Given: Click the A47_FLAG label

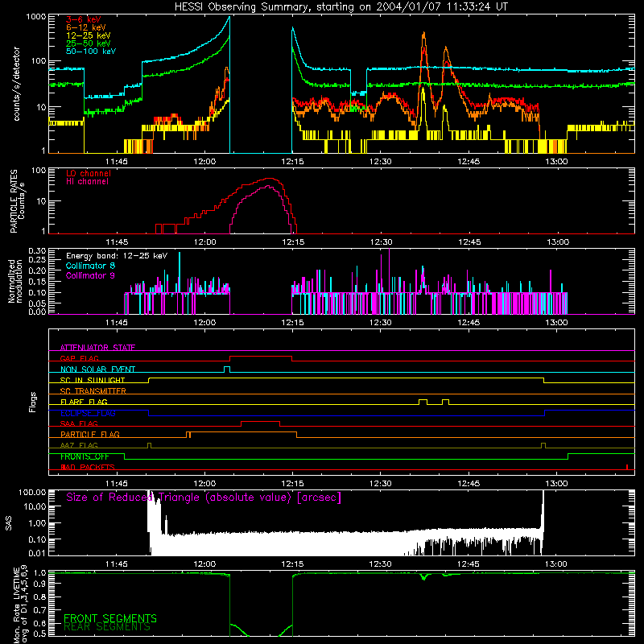Looking at the screenshot, I should coord(79,446).
